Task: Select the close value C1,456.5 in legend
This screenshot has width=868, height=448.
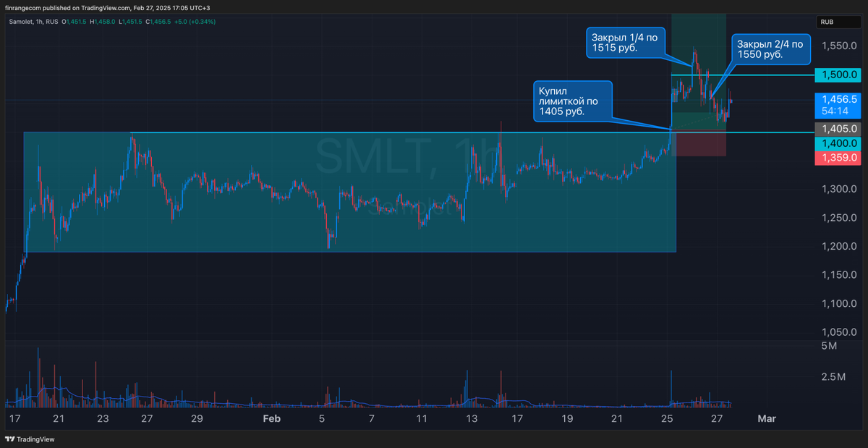Action: pos(158,22)
